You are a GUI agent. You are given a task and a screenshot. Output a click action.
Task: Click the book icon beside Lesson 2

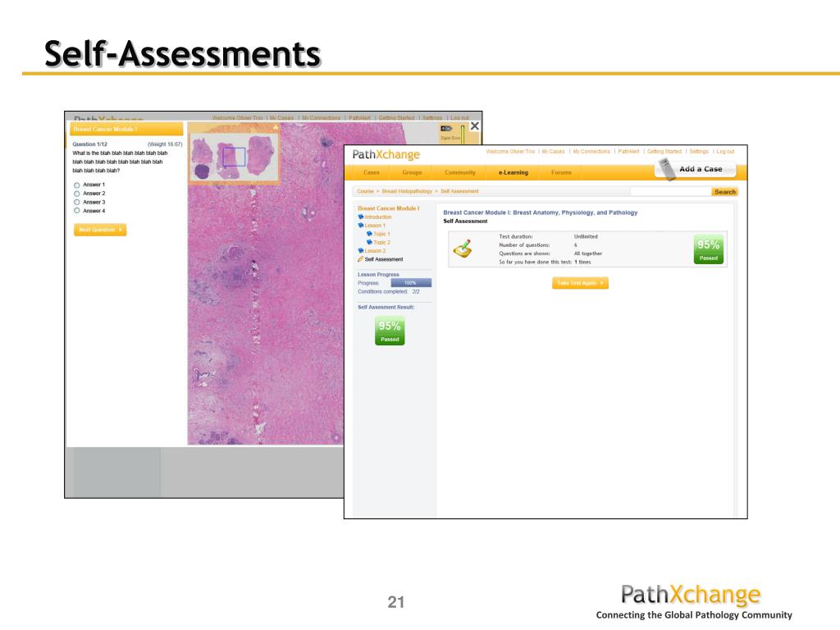coord(361,251)
